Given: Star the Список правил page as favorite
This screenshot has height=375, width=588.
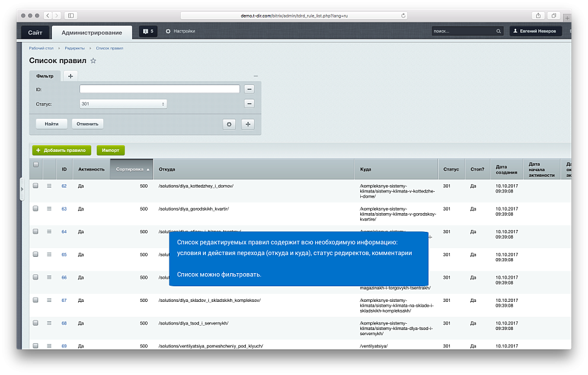Looking at the screenshot, I should (x=93, y=61).
